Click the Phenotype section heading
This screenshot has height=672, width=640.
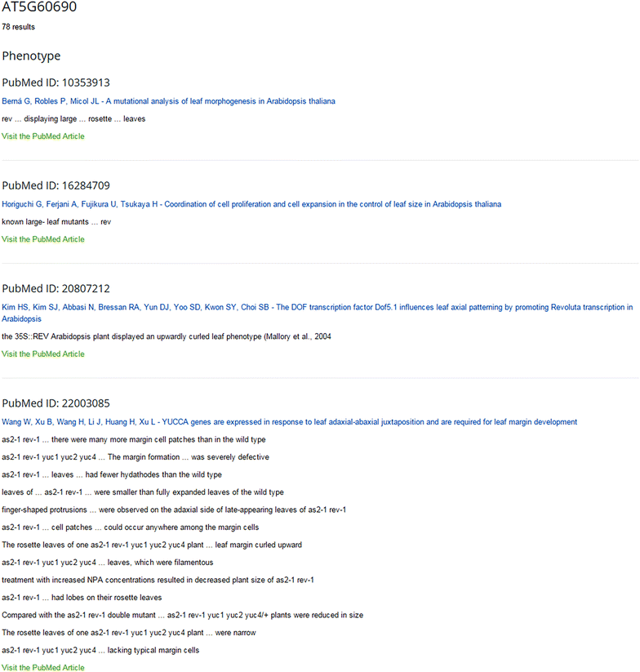[31, 56]
